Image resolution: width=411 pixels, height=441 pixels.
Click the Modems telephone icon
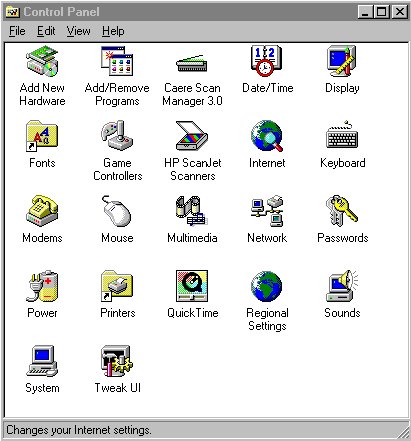tap(42, 211)
